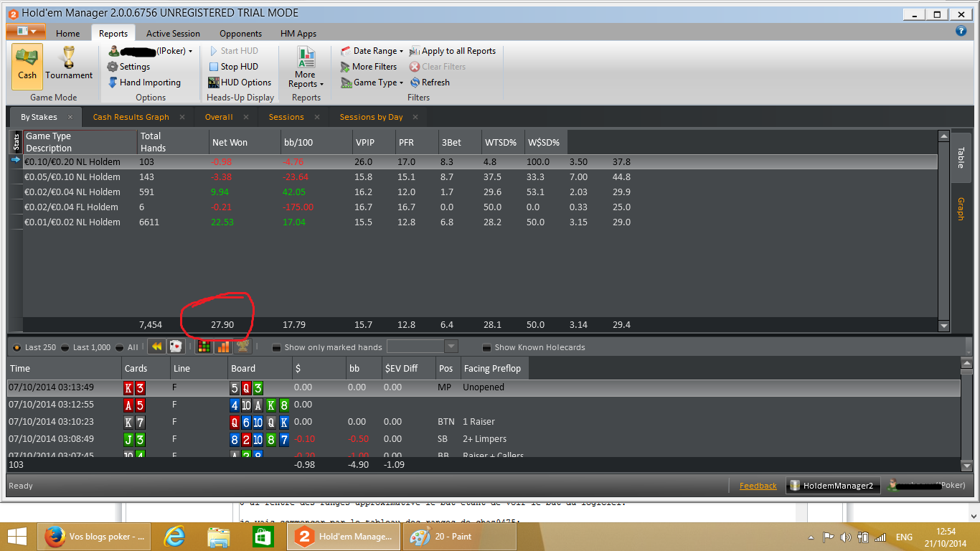Click the Feedback link
The height and width of the screenshot is (551, 980).
(x=758, y=486)
